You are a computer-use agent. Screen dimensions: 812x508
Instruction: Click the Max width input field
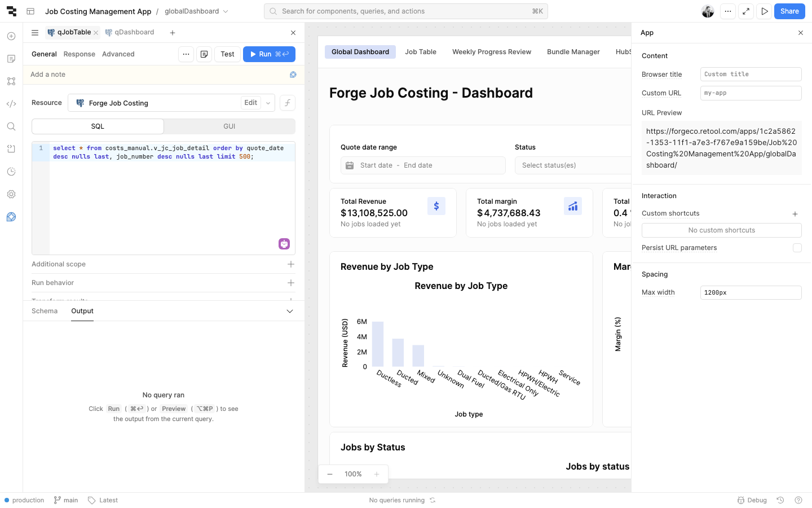pyautogui.click(x=750, y=292)
